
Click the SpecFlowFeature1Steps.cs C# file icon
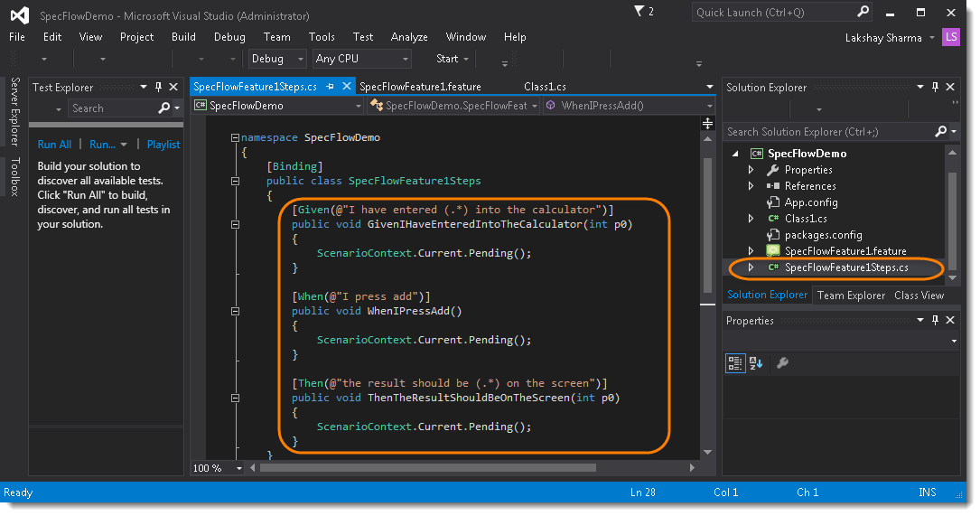pyautogui.click(x=773, y=267)
